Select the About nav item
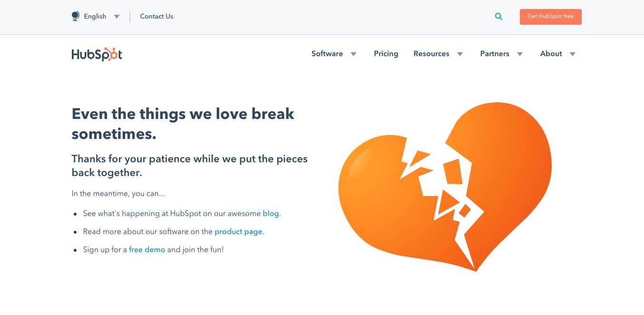The image size is (644, 315). pyautogui.click(x=550, y=54)
